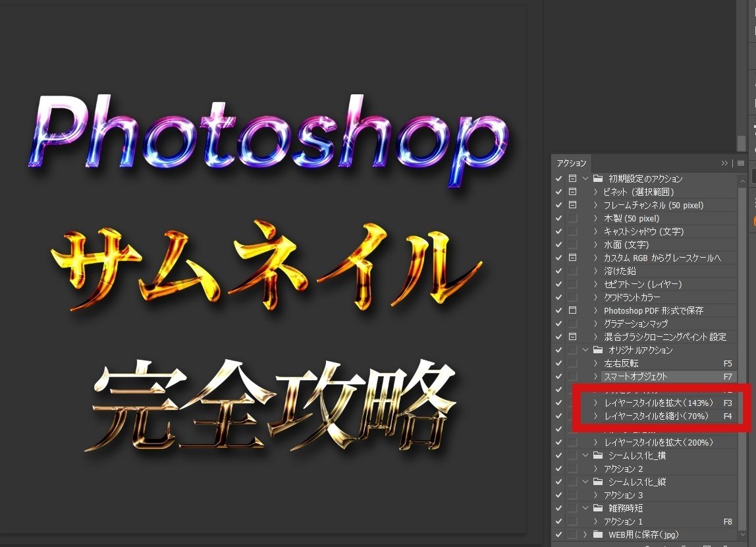The image size is (756, 547).
Task: Click folder icon of オリジナルアクション set
Action: [598, 350]
